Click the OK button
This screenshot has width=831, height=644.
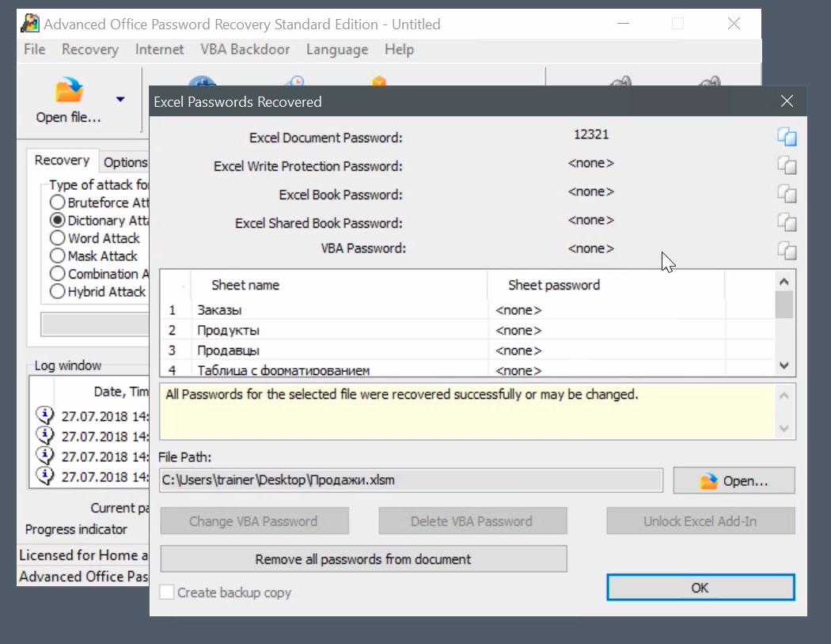(x=700, y=587)
